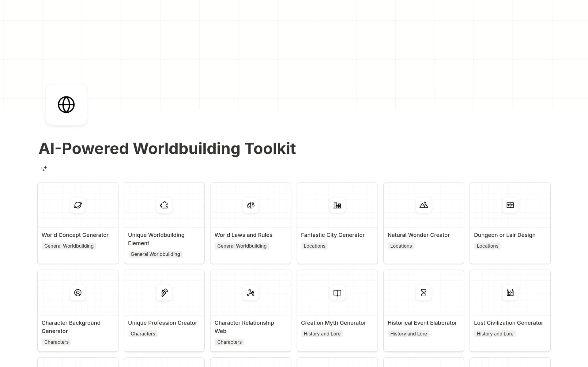This screenshot has height=367, width=588.
Task: Click the hourglass icon on Historical Event Elaborator
Action: point(424,293)
